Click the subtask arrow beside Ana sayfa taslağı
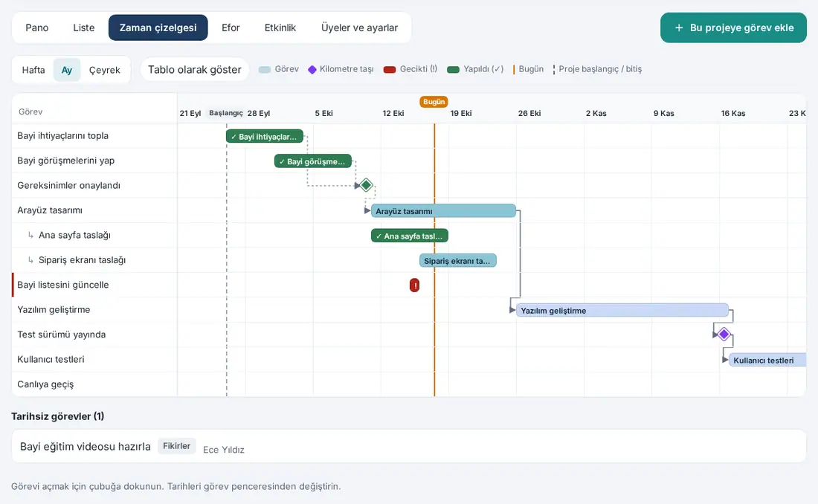 pyautogui.click(x=30, y=236)
